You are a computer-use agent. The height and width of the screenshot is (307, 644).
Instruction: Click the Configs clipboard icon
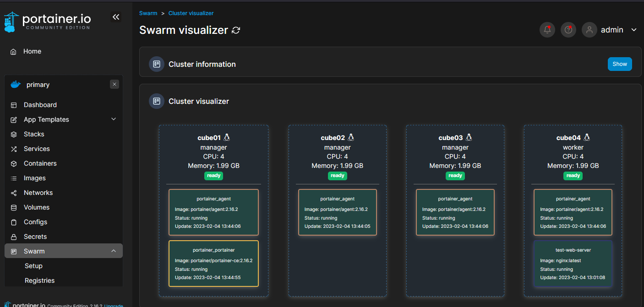click(x=14, y=222)
